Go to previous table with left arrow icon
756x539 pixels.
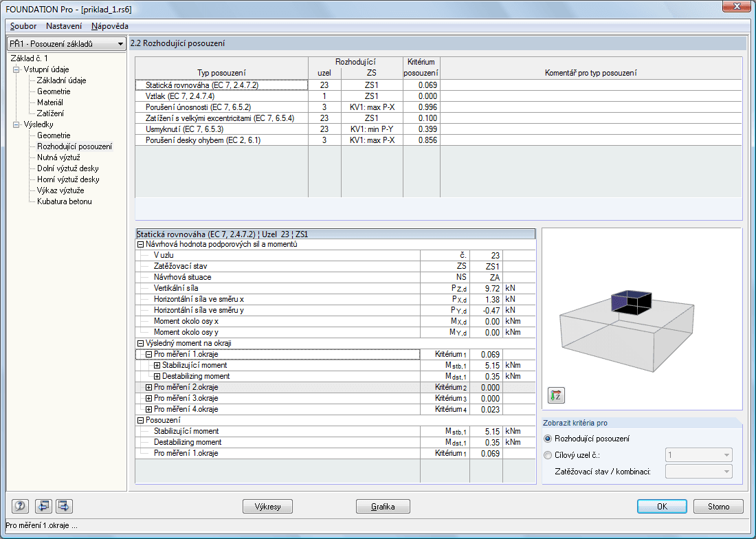click(43, 506)
